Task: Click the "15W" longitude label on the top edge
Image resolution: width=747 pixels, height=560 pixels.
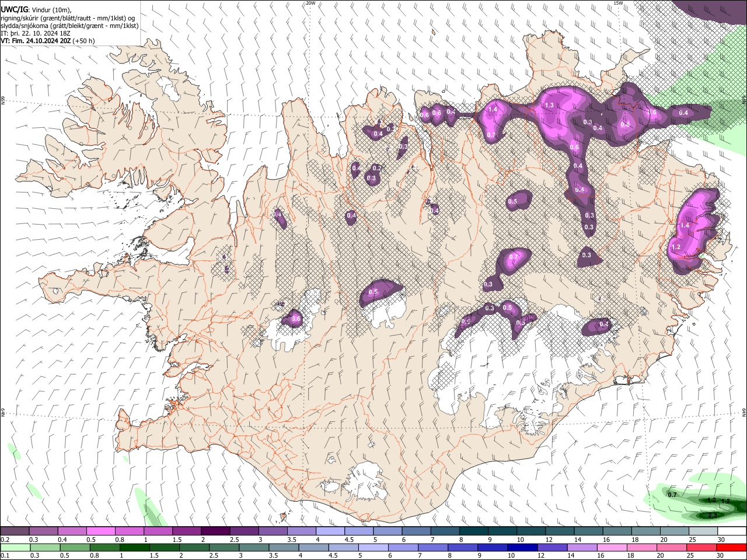Action: point(618,3)
